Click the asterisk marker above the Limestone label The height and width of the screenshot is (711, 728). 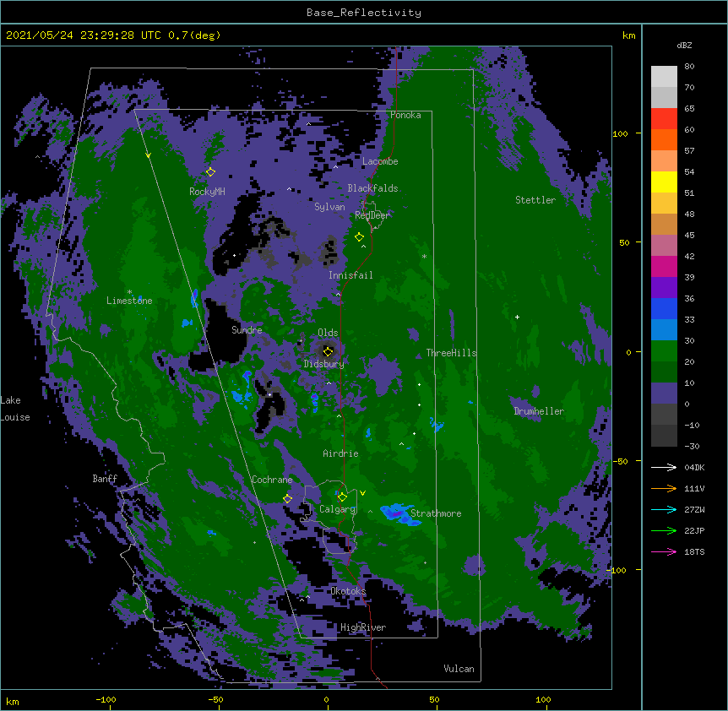129,292
